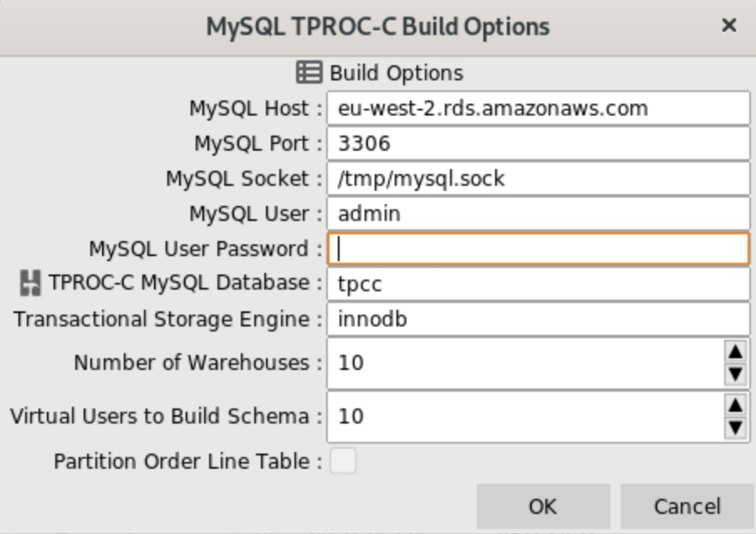Decrease Number of Warehouses with down arrow
Screen dimensions: 756x534
pos(735,373)
